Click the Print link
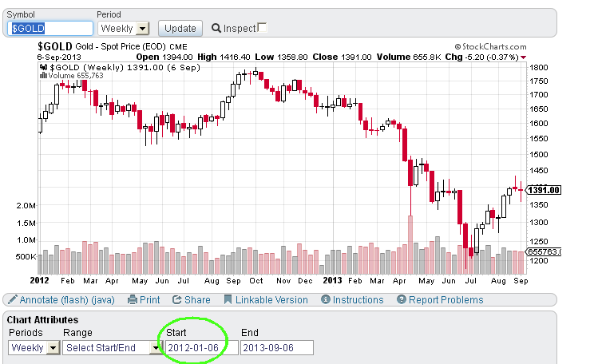Viewport: 598px width, 364px height. click(149, 300)
